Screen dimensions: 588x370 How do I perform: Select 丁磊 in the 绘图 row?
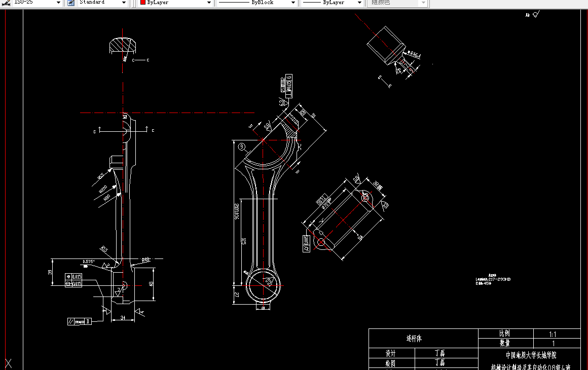point(440,362)
